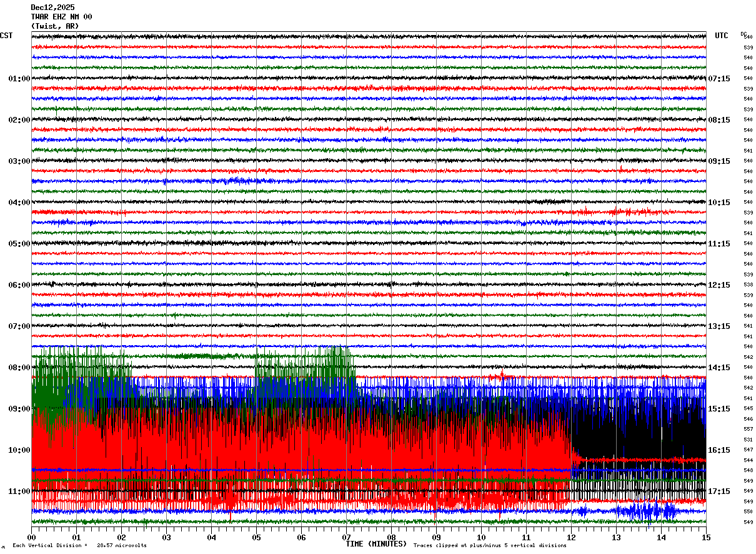Select the 01:00 CST row label
The height and width of the screenshot is (554, 756).
point(19,79)
